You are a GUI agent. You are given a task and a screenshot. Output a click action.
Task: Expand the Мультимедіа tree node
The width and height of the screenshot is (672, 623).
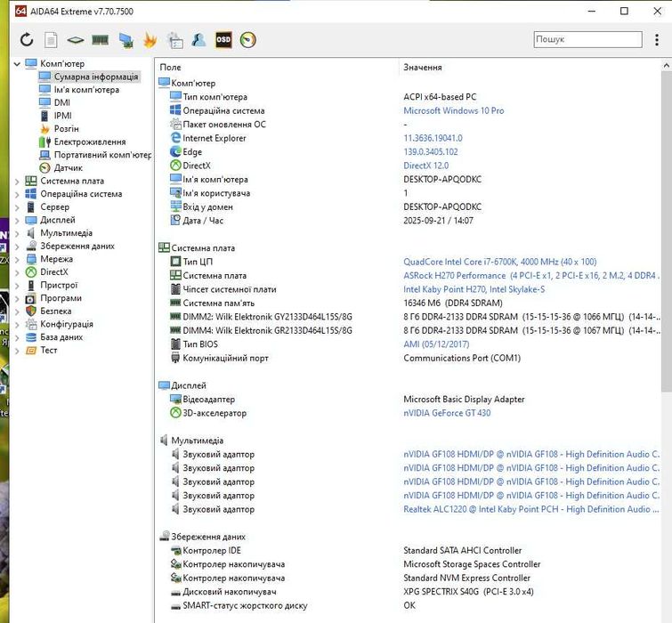18,233
